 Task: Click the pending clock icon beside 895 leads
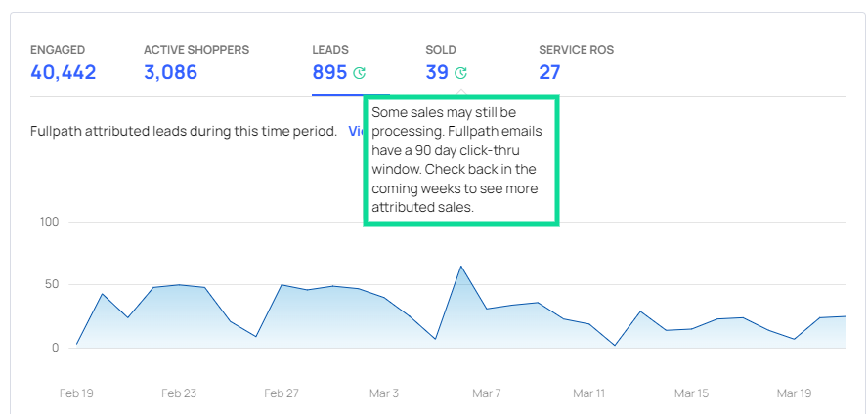click(360, 73)
